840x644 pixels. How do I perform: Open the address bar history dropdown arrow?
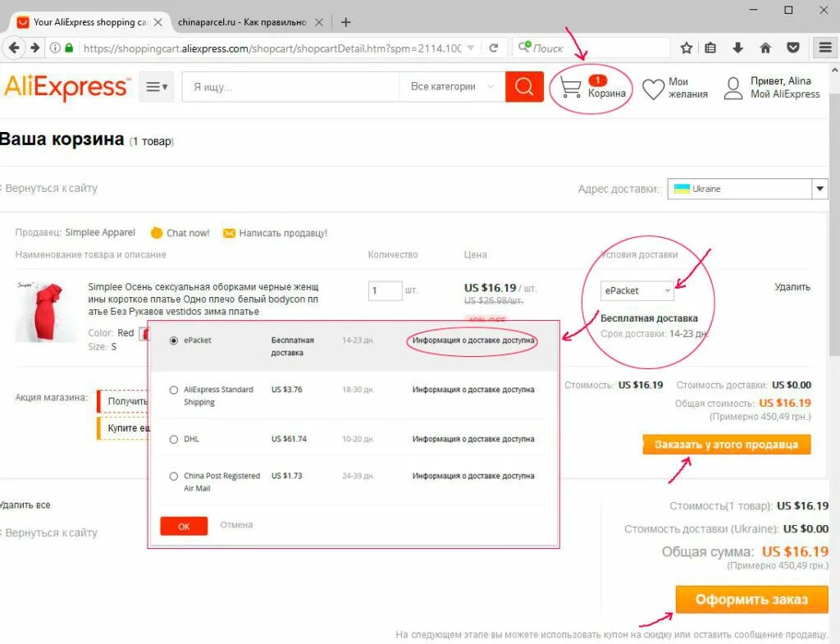click(470, 48)
